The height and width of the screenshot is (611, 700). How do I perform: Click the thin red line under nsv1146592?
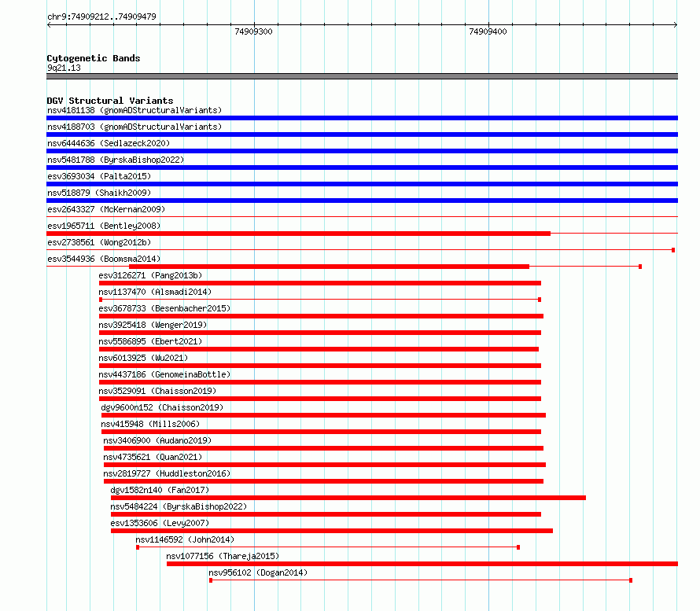tap(328, 547)
